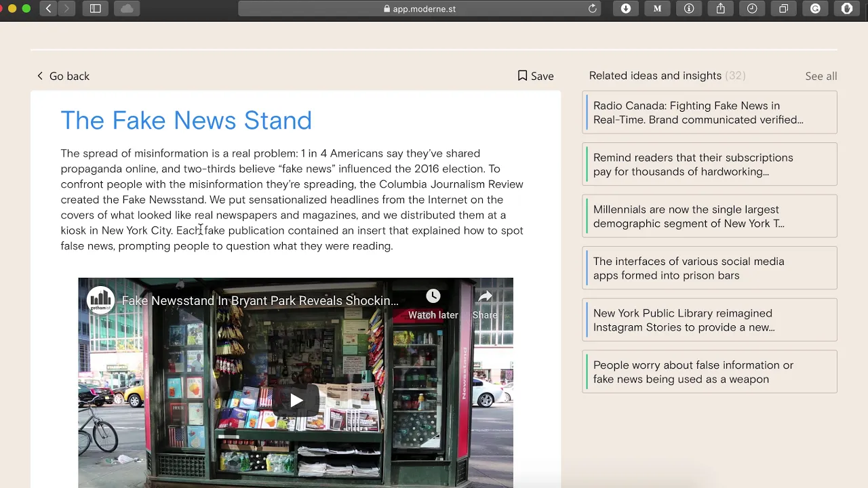Click the M extension icon in toolbar
Screen dimensions: 868x488
(x=657, y=8)
